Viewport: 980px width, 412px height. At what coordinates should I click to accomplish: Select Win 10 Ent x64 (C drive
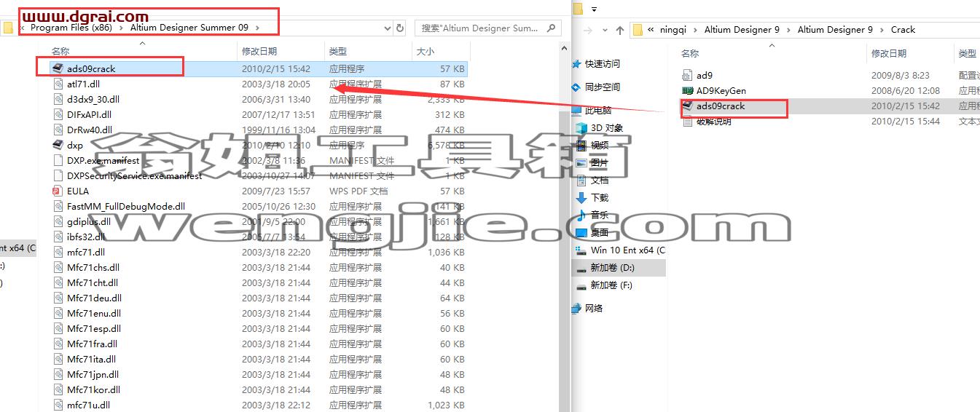pos(628,250)
